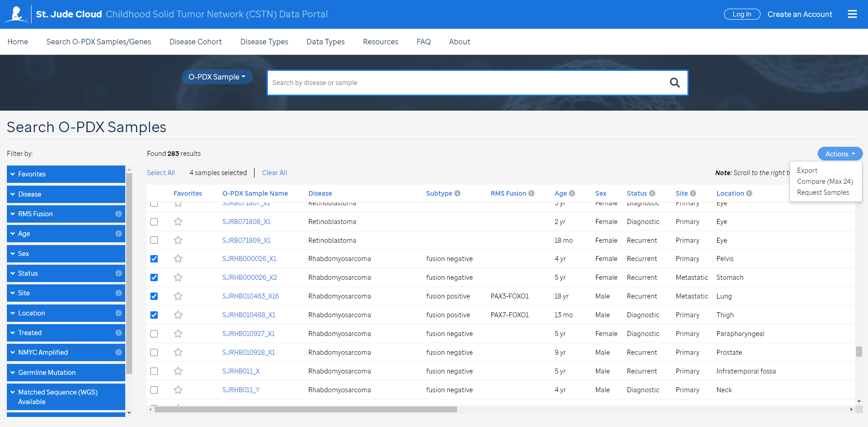Favorite the SJRHB010468_X1 star
This screenshot has height=427, width=868.
click(x=178, y=315)
